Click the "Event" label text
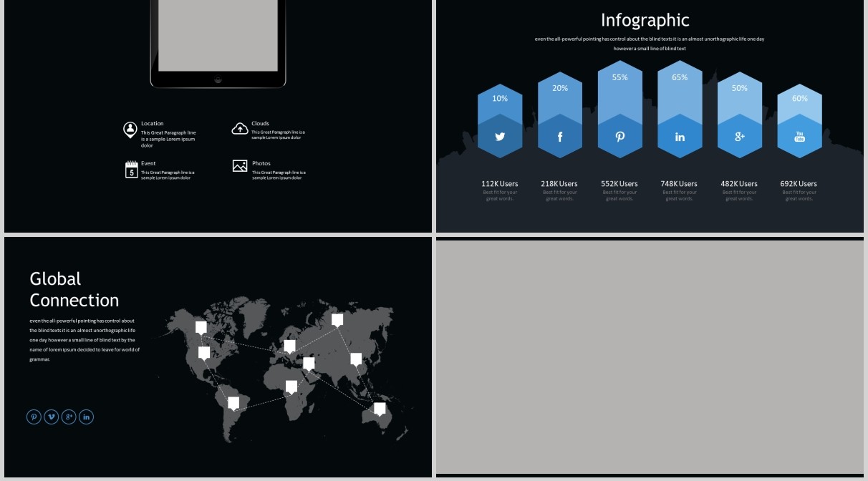Screen dimensions: 868x481 tap(148, 163)
